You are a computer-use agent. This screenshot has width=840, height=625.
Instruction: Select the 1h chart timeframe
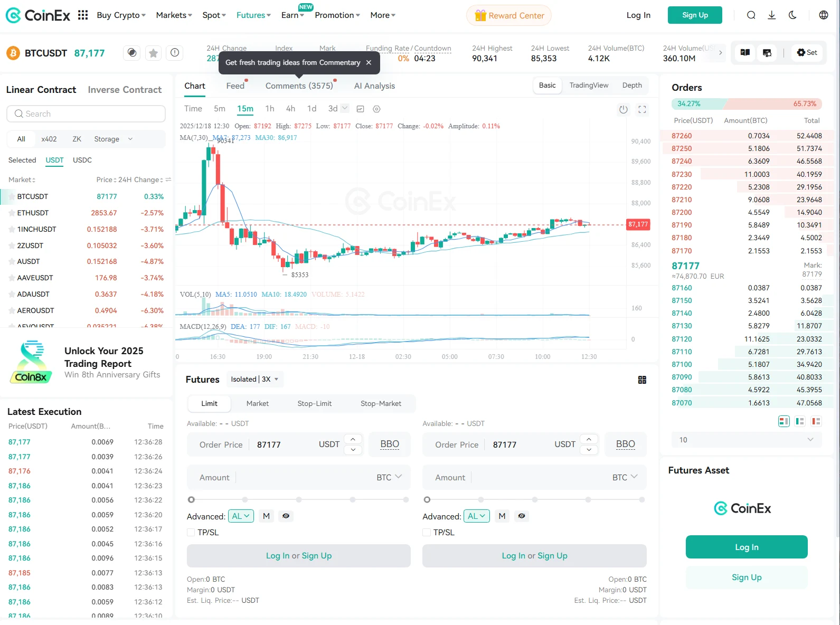pyautogui.click(x=269, y=109)
